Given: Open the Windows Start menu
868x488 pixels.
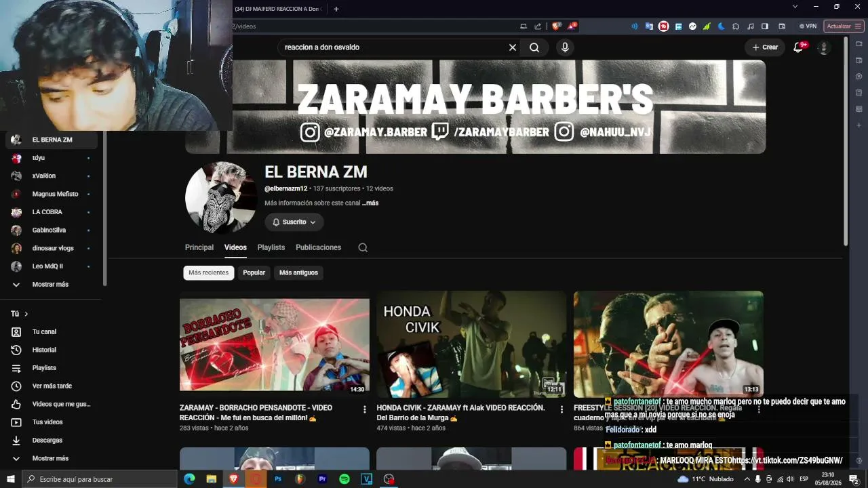Looking at the screenshot, I should coord(11,479).
